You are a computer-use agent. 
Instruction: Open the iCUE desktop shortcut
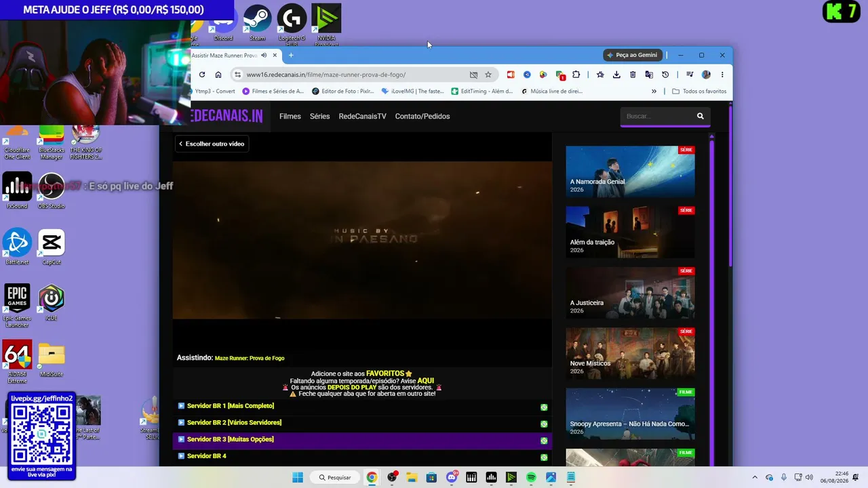click(51, 303)
